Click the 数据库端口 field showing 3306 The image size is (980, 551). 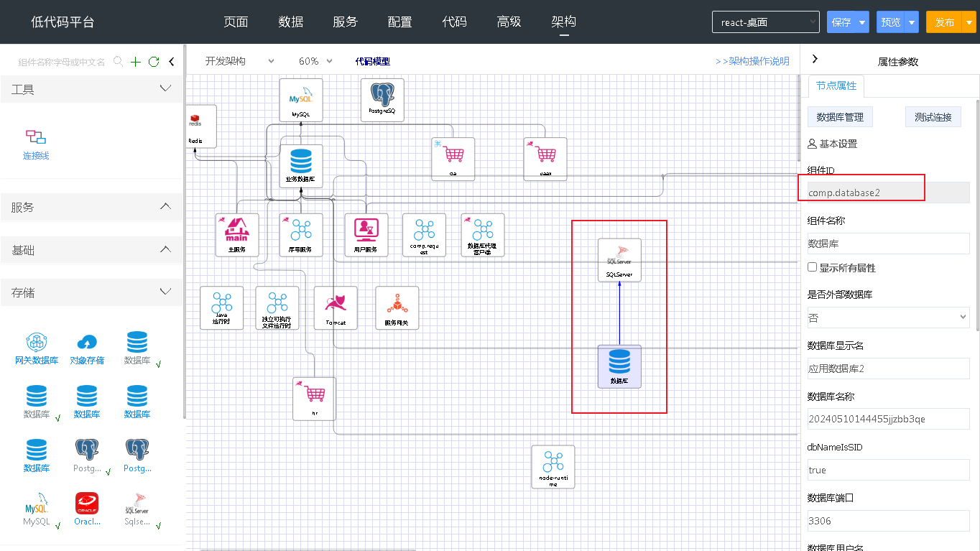coord(889,521)
